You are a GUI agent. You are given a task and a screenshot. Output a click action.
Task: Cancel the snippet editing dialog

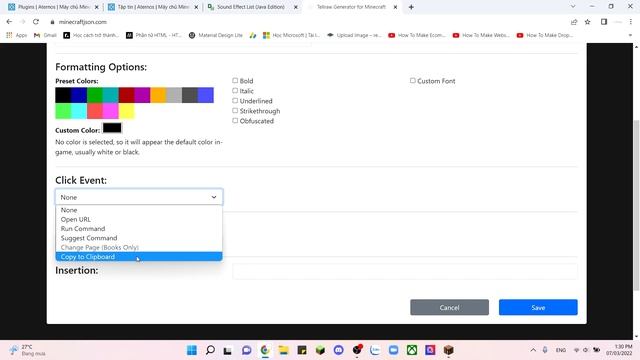click(449, 307)
